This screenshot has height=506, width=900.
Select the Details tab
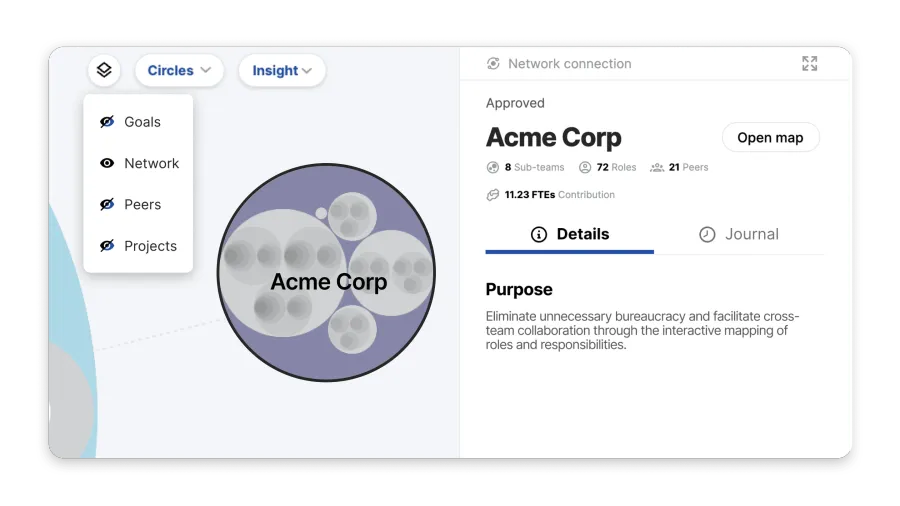[569, 234]
